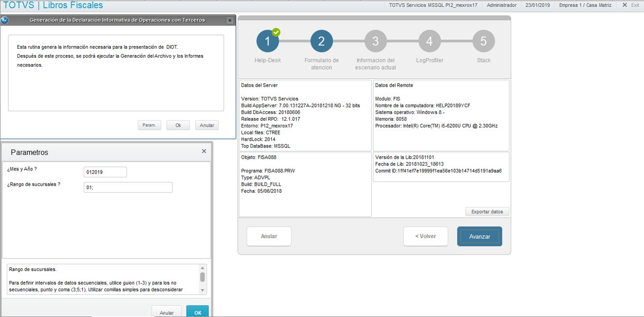Click the Parametros window title
644x317 pixels.
coord(30,152)
